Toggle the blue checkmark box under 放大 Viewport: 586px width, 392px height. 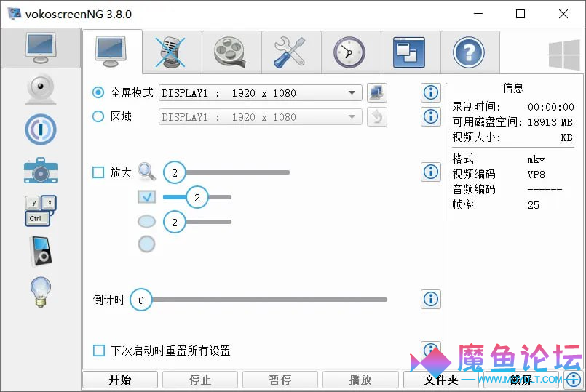(146, 197)
